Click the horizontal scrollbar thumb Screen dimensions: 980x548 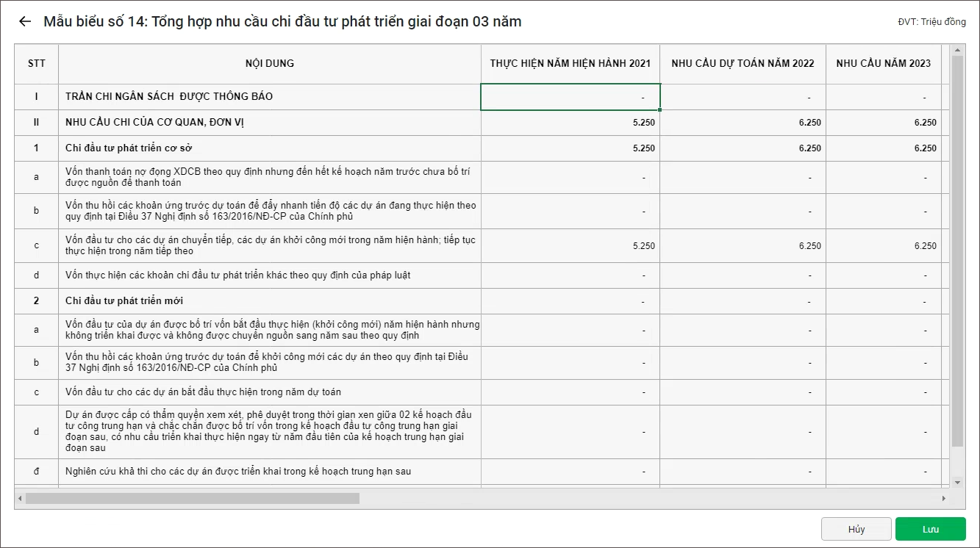[193, 498]
